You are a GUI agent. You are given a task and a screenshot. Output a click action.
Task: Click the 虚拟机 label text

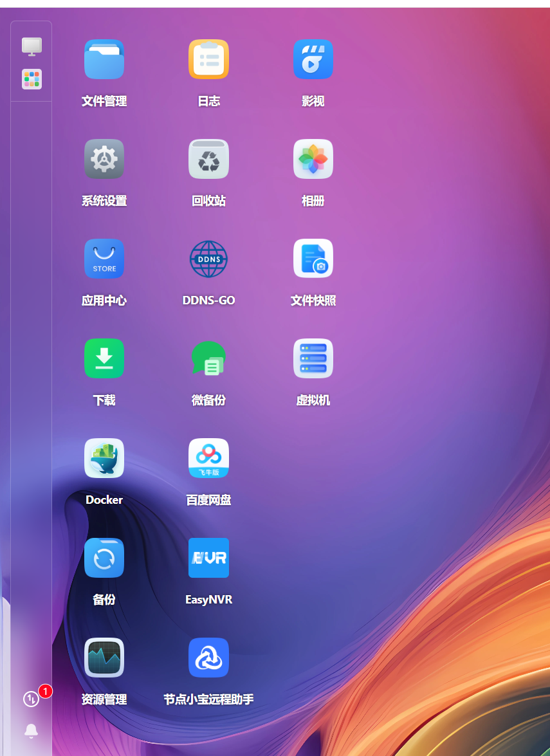(x=313, y=400)
